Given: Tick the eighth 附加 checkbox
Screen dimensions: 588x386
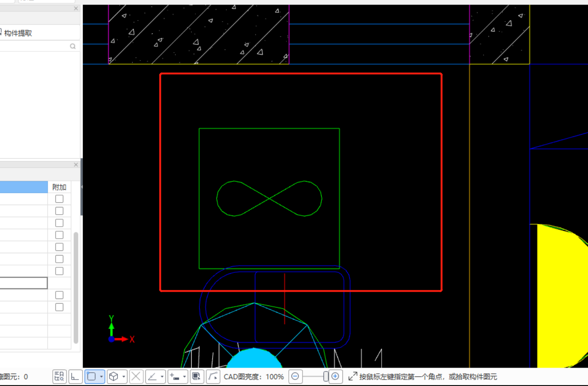Looking at the screenshot, I should pyautogui.click(x=59, y=295).
